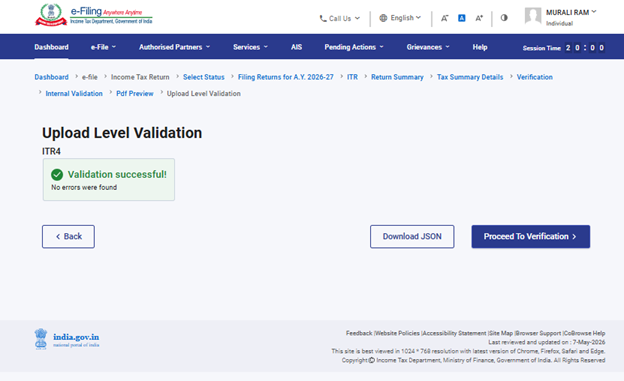Click Proceed To Verification button
Image resolution: width=624 pixels, height=381 pixels.
[531, 236]
